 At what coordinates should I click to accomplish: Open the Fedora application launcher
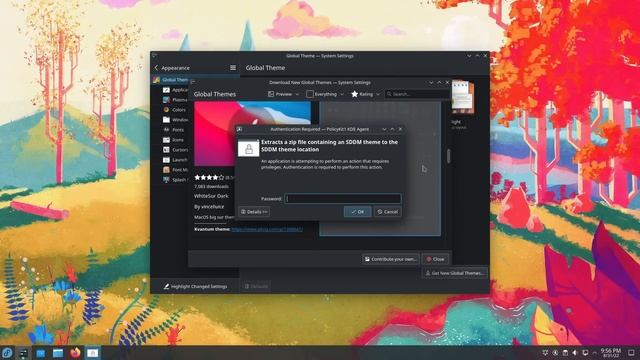click(x=7, y=353)
